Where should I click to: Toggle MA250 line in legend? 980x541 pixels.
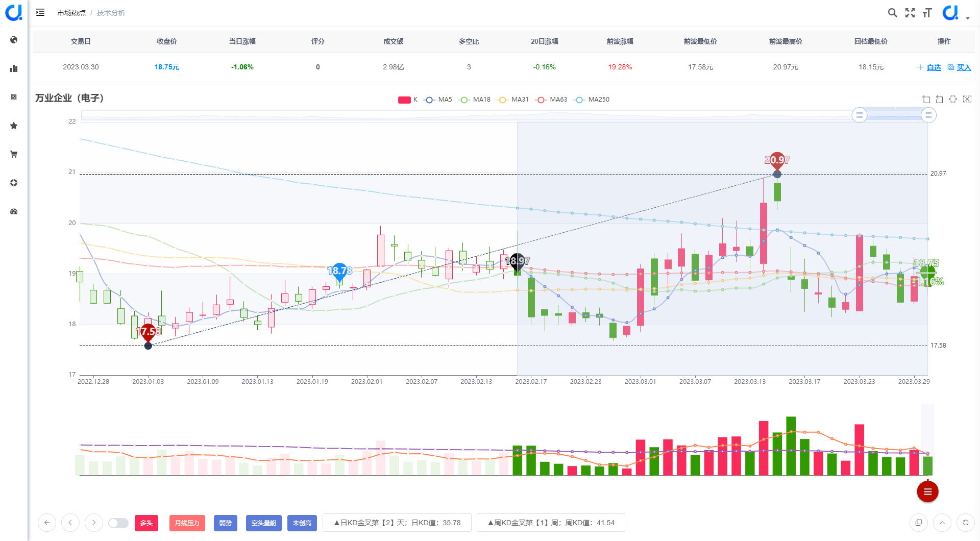pyautogui.click(x=592, y=100)
